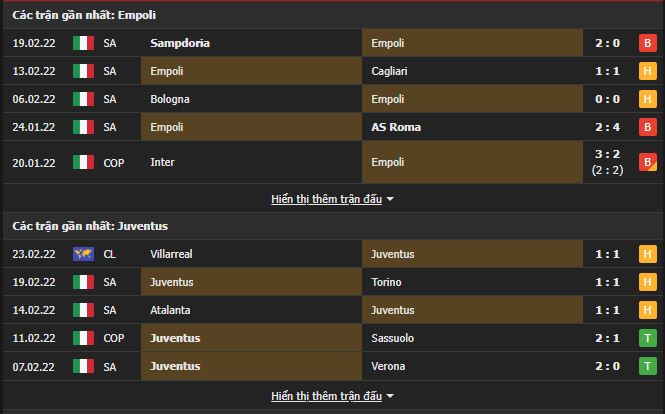Click the yellow H badge for Bologna–Empoli
Viewport: 665px width, 414px height.
648,99
